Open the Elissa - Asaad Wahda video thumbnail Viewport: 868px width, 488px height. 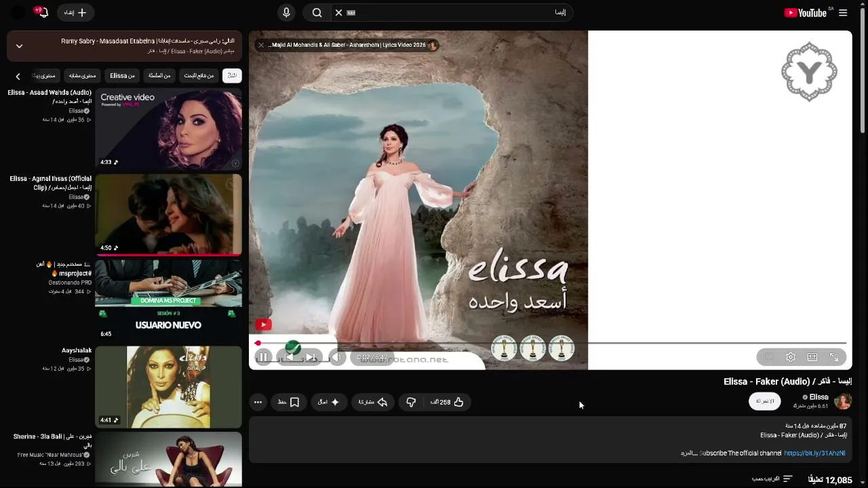tap(168, 129)
